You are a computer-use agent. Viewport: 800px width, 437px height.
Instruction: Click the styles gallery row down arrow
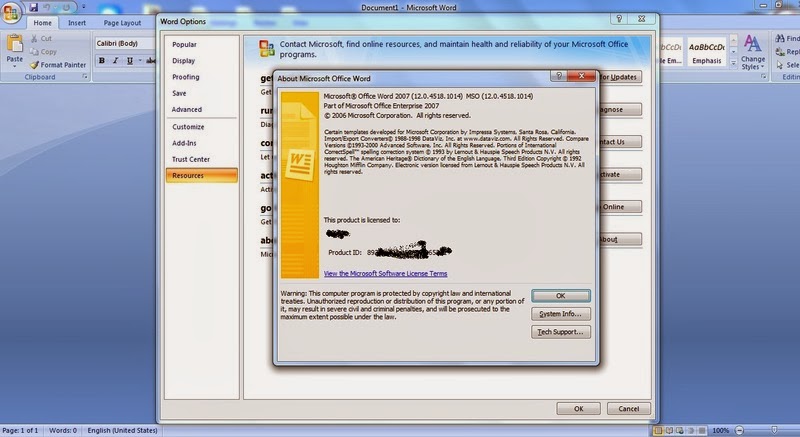pos(733,52)
